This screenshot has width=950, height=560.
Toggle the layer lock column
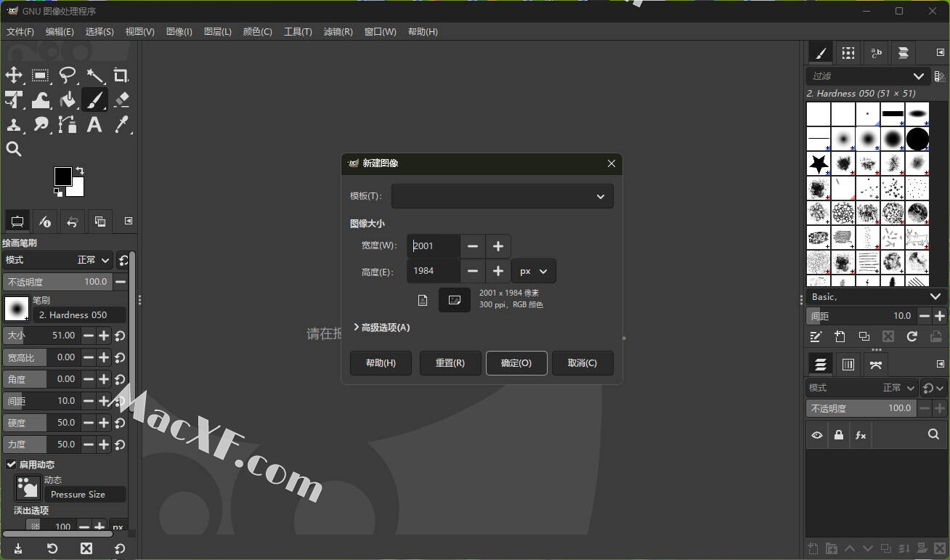[839, 435]
